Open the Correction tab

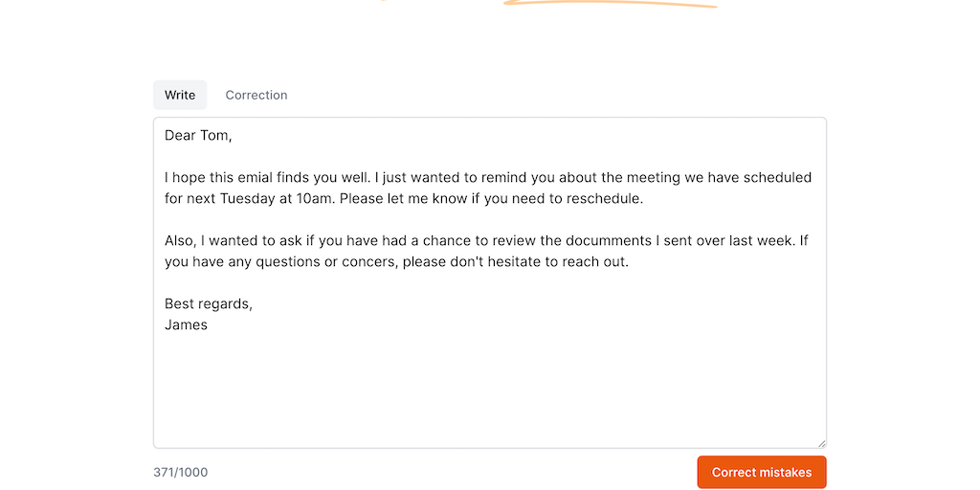pyautogui.click(x=256, y=95)
